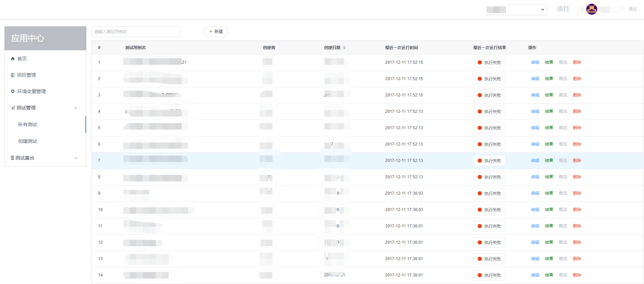The width and height of the screenshot is (644, 284).
Task: Click the gear icon for 环境变量管理
Action: [13, 91]
